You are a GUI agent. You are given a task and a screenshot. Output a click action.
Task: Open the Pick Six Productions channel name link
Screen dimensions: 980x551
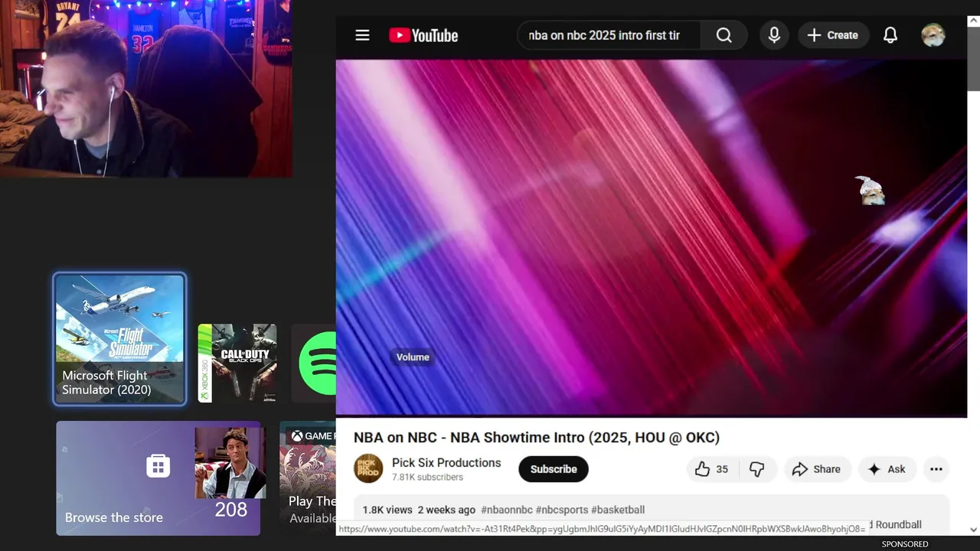[x=446, y=463]
